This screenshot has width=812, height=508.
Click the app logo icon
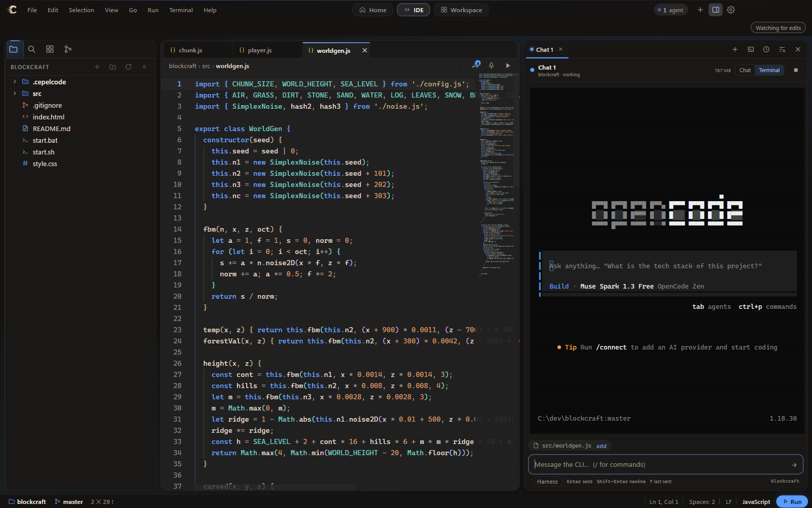[12, 10]
